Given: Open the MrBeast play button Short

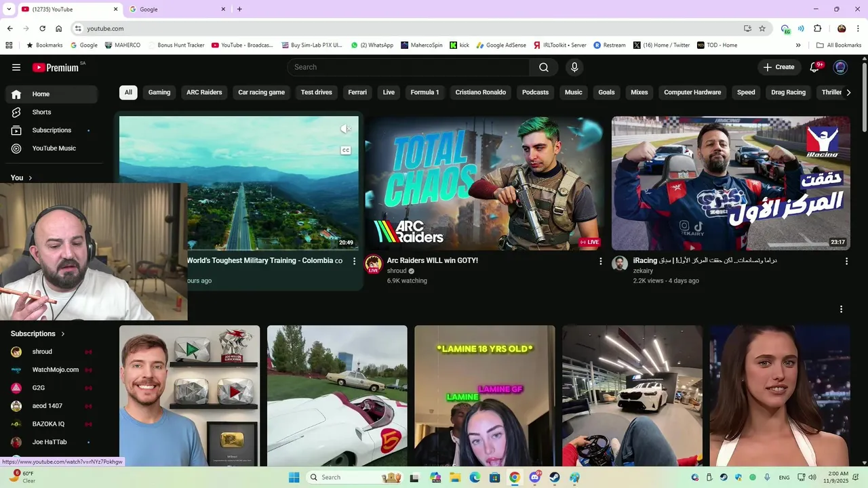Looking at the screenshot, I should pyautogui.click(x=189, y=395).
